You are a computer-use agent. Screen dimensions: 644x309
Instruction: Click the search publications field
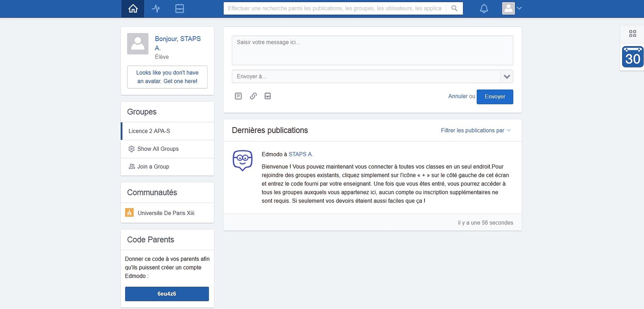click(x=335, y=8)
